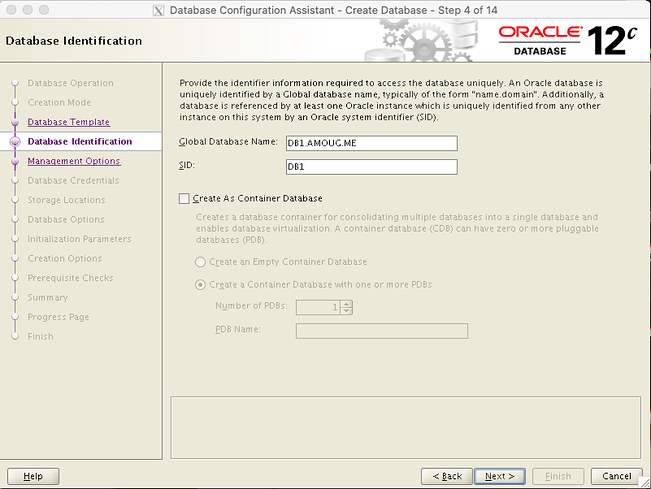Click the Oracle Database 12c logo
The width and height of the screenshot is (651, 489).
568,40
